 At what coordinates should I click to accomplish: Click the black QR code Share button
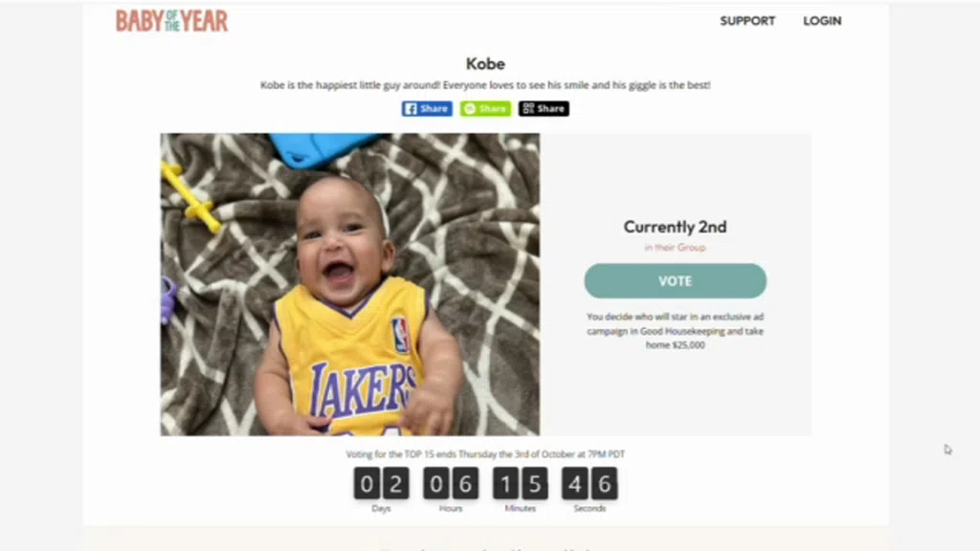[x=544, y=109]
